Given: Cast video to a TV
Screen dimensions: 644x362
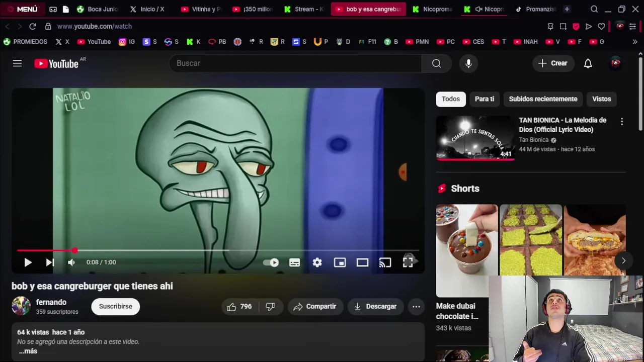Looking at the screenshot, I should point(385,262).
